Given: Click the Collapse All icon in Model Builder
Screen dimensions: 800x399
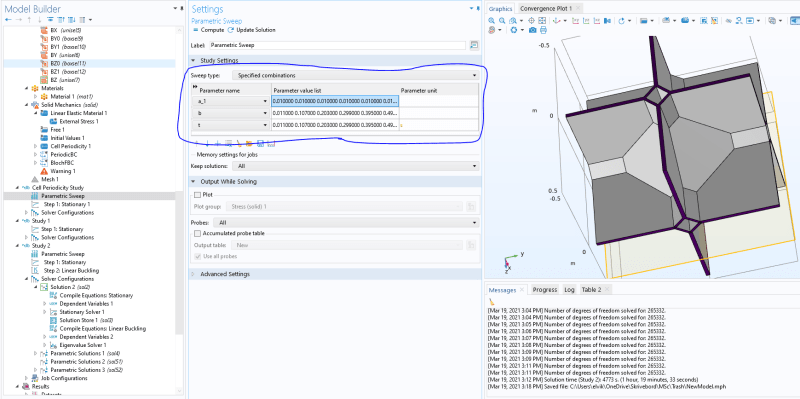Looking at the screenshot, I should pos(51,19).
